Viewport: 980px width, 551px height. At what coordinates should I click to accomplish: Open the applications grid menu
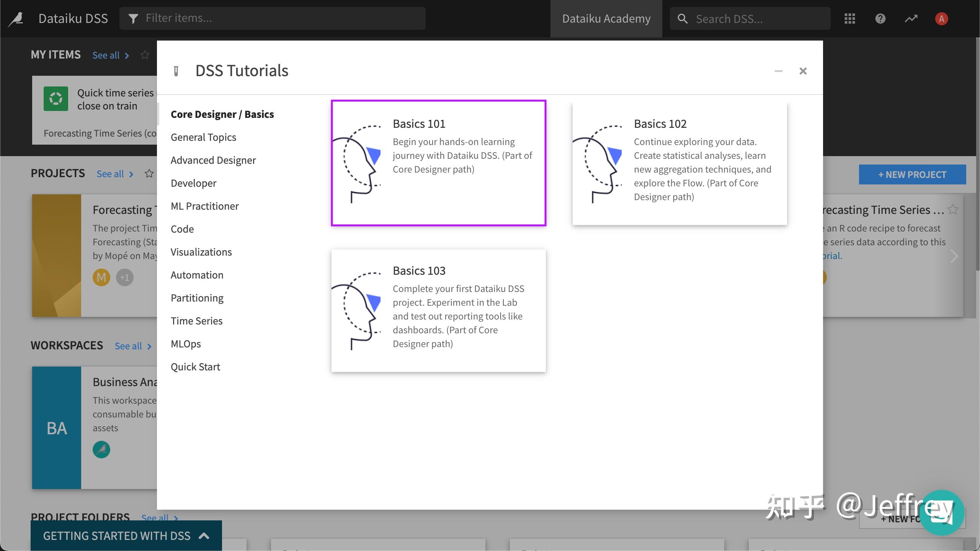click(x=850, y=19)
